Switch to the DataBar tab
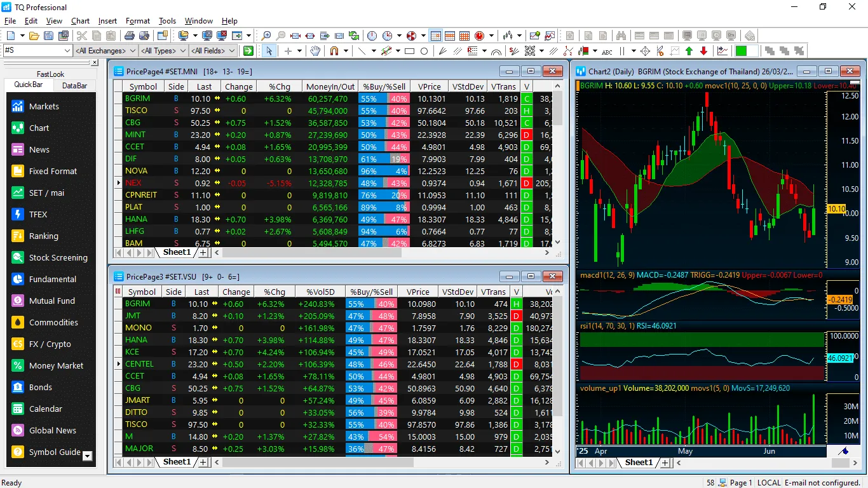The height and width of the screenshot is (488, 868). (x=74, y=85)
